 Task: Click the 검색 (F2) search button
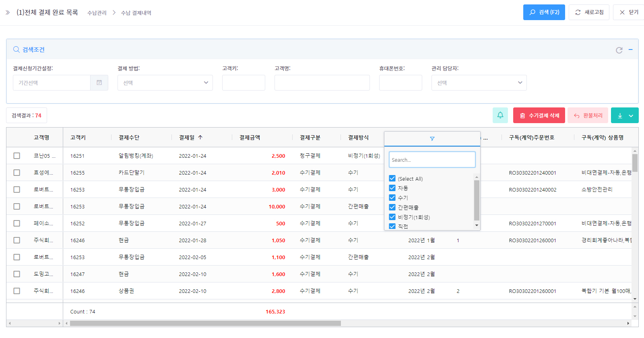[x=544, y=12]
